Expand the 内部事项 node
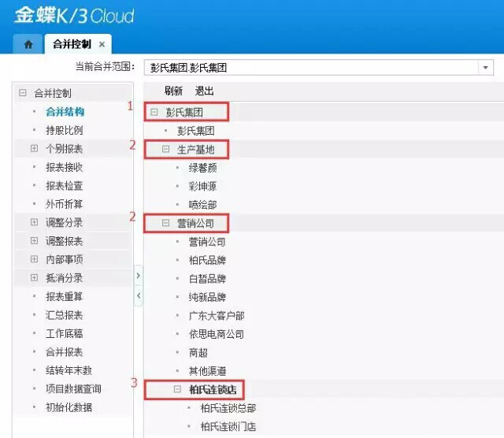The height and width of the screenshot is (438, 504). (34, 259)
